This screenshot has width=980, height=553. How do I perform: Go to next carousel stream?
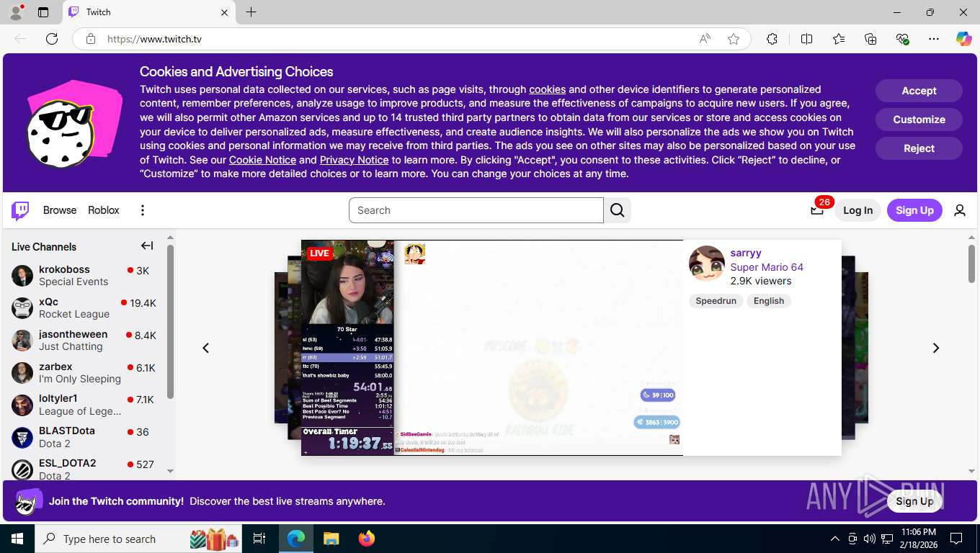coord(936,348)
